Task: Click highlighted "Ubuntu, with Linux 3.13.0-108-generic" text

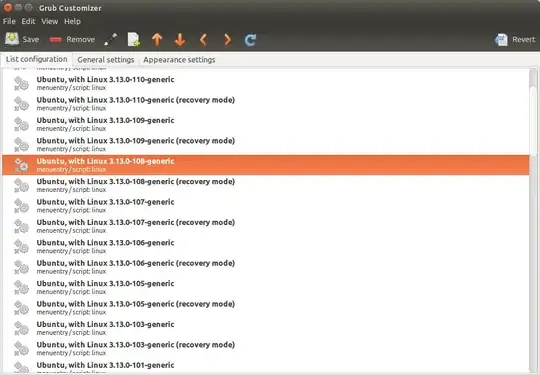Action: tap(105, 161)
